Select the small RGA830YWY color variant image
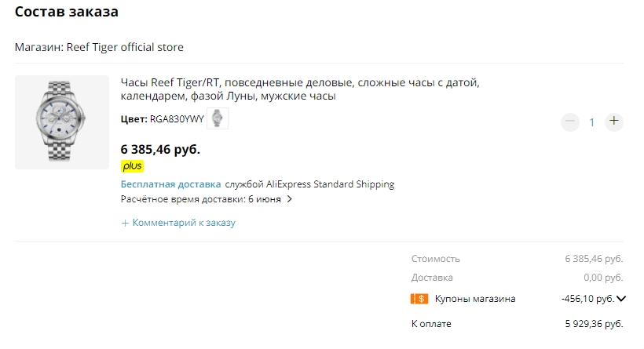This screenshot has width=644, height=349. coord(218,119)
